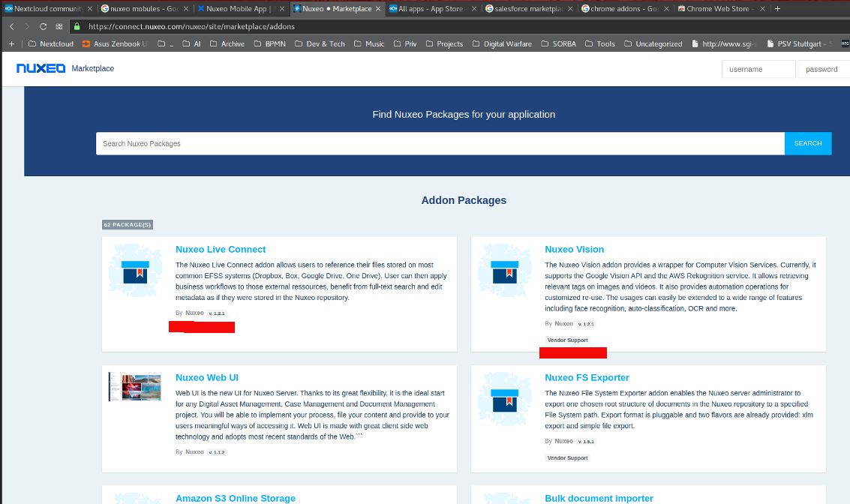The height and width of the screenshot is (504, 850).
Task: Open the BPMN bookmark folder
Action: (269, 44)
